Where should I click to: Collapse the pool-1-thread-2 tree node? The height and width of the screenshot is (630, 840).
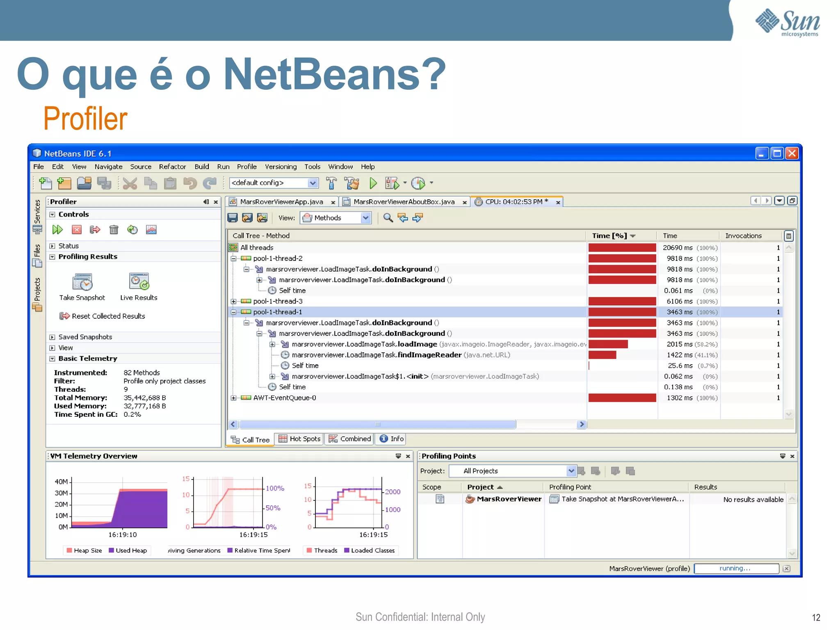point(233,258)
